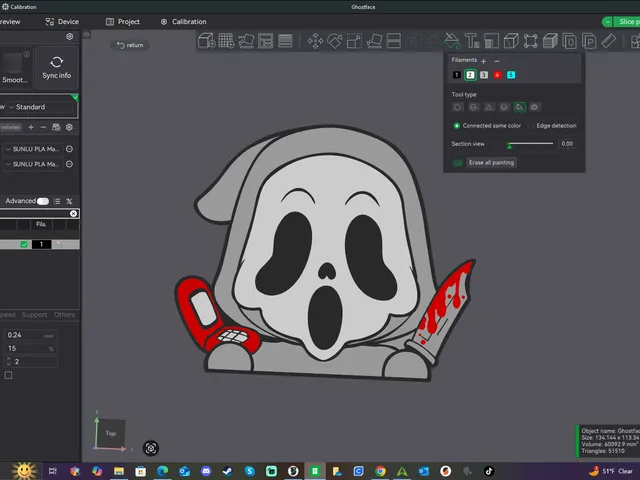Image resolution: width=640 pixels, height=480 pixels.
Task: Select the Lay on face tool
Action: click(x=374, y=41)
